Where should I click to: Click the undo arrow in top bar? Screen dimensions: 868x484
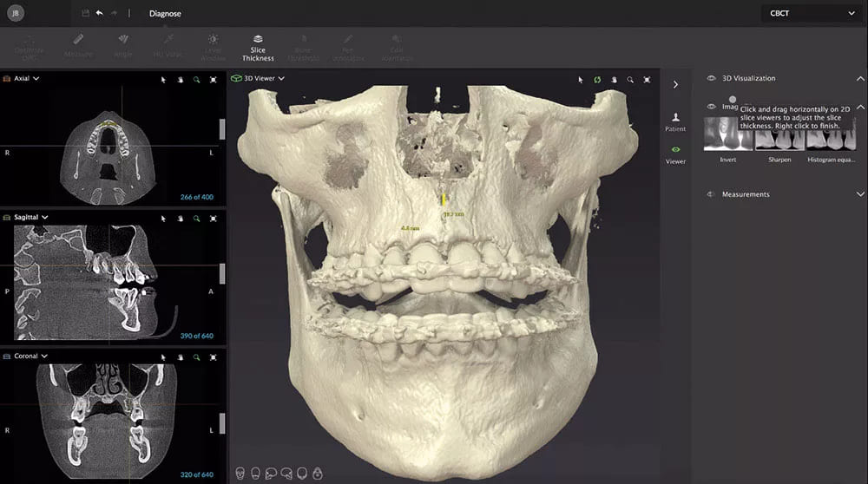point(99,13)
